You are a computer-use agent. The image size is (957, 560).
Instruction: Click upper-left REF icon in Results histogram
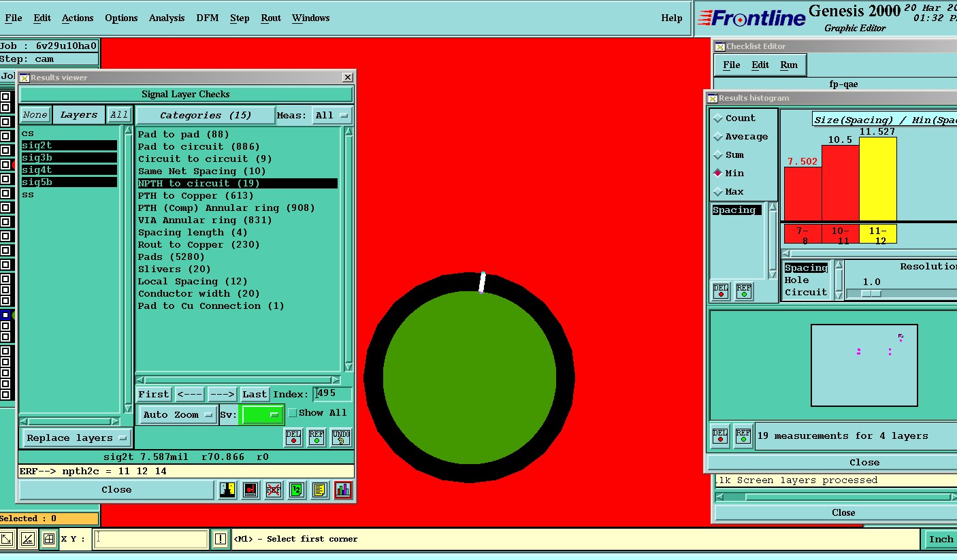click(744, 291)
